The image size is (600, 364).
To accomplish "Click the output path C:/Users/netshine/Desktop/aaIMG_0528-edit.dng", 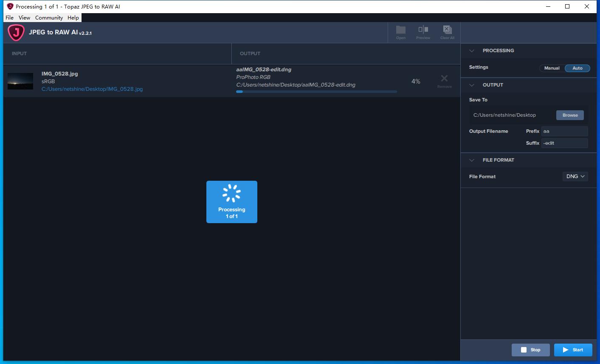I will tap(296, 85).
